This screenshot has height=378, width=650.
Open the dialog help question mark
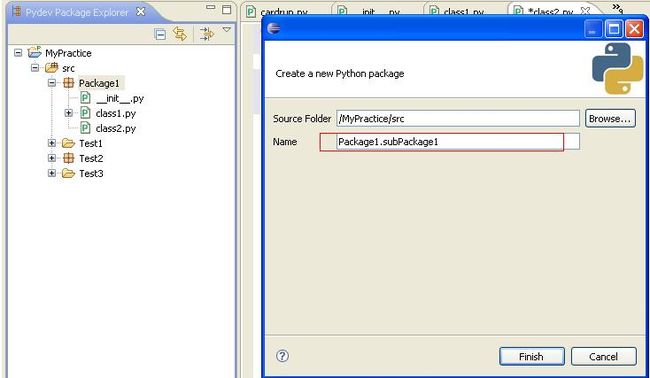tap(282, 356)
